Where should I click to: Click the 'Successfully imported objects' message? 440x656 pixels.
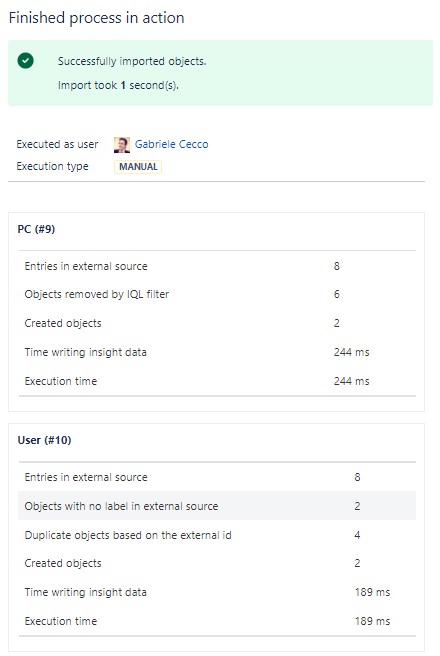click(x=132, y=61)
